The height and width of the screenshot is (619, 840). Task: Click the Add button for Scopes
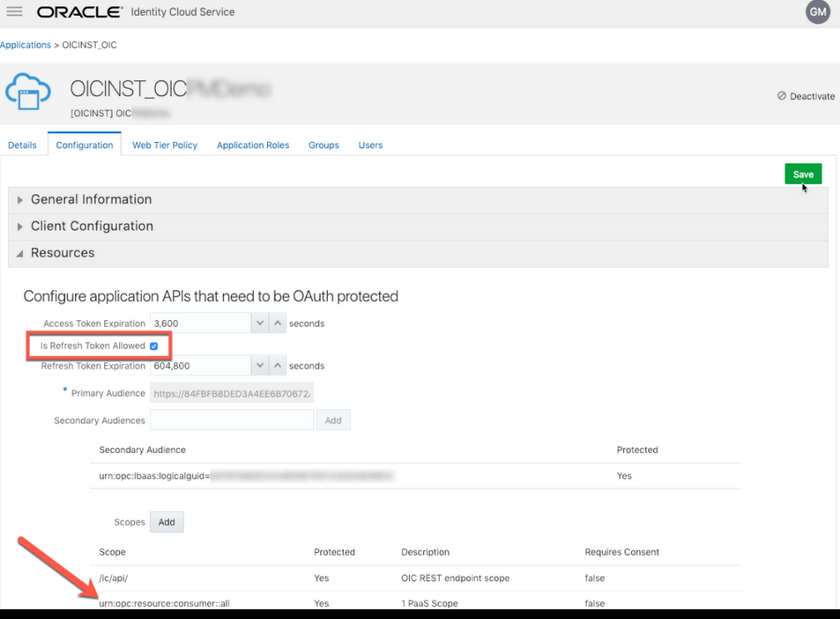[x=167, y=522]
